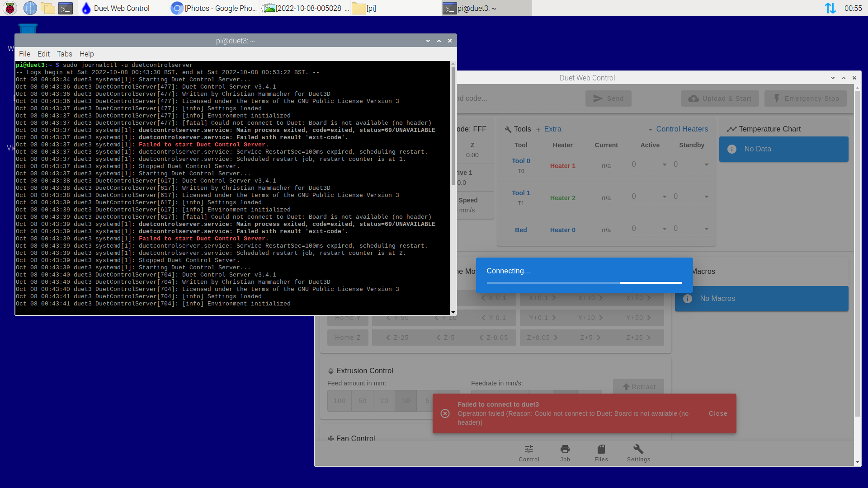Open the File menu in the terminal
The height and width of the screenshot is (488, 868).
tap(24, 54)
